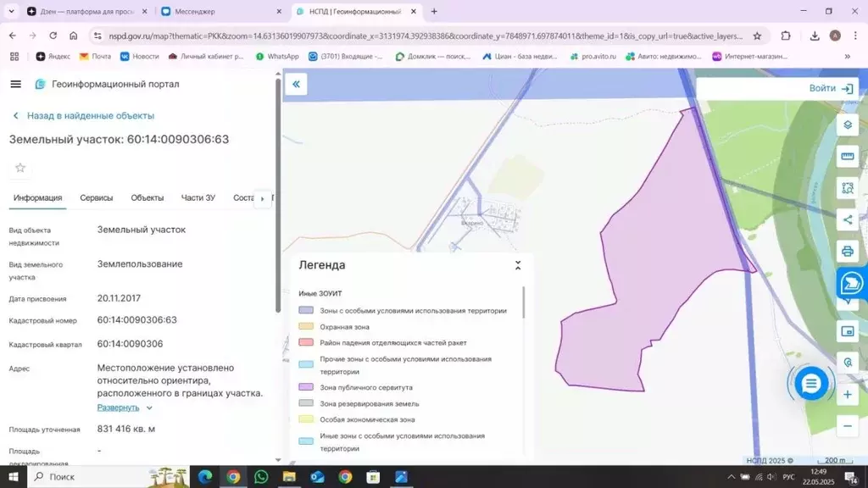Open the Части ЗУ tab
868x488 pixels.
click(x=198, y=197)
